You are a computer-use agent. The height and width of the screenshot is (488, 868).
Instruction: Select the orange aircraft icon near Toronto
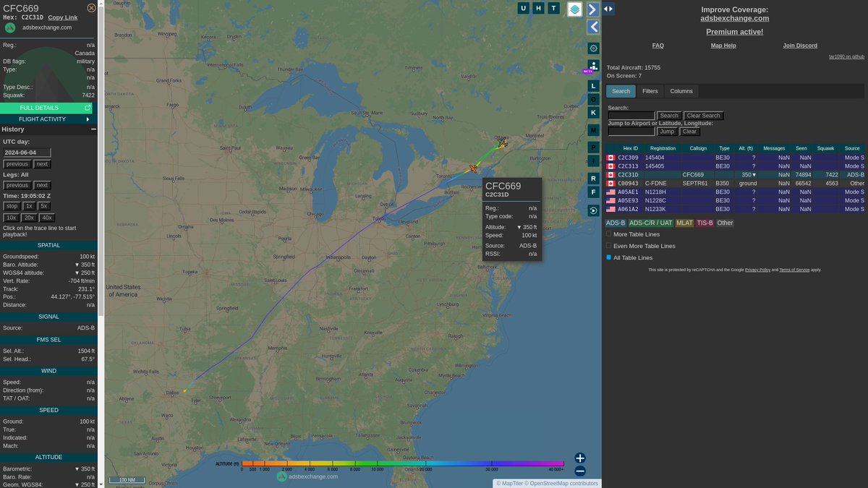pyautogui.click(x=474, y=168)
